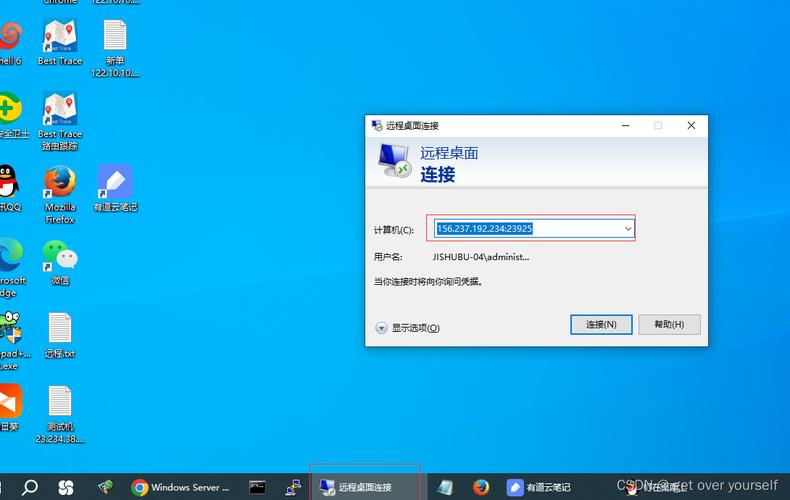Minimize the 远程桌面连接 window
Screen dimensions: 790x500
point(625,126)
